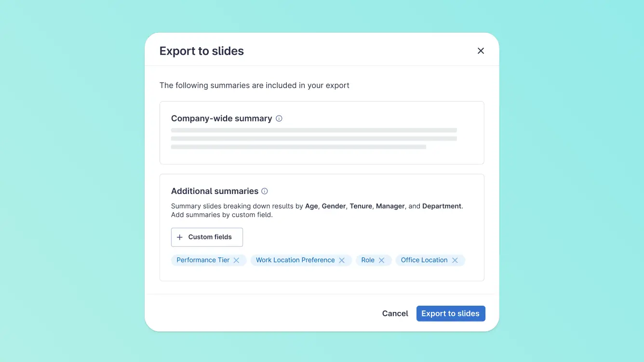
Task: Click the Role chip label
Action: coord(368,260)
